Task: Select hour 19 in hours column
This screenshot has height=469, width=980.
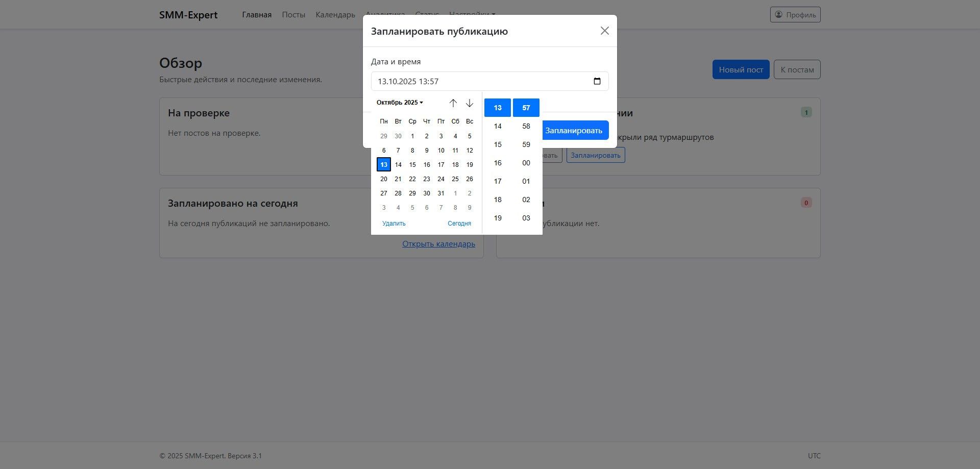Action: click(x=498, y=218)
